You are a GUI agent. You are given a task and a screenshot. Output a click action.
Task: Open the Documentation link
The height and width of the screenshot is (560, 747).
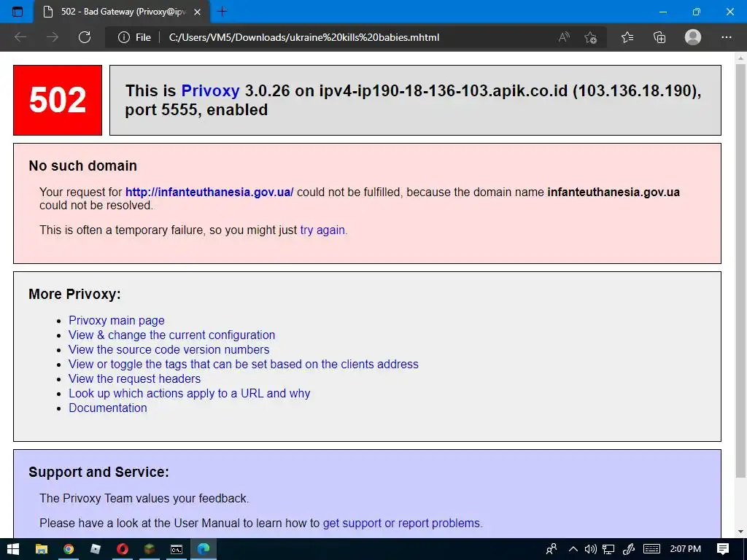tap(108, 408)
